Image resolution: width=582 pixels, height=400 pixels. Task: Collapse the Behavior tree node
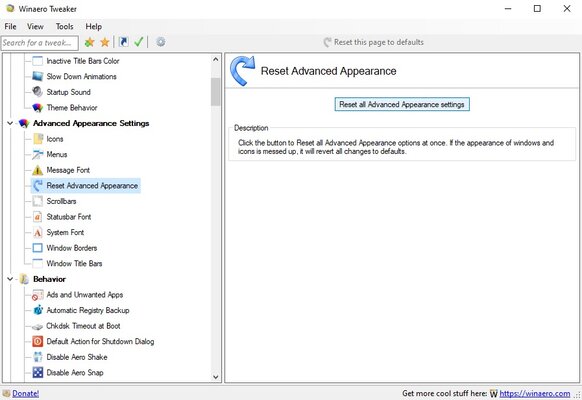click(10, 279)
